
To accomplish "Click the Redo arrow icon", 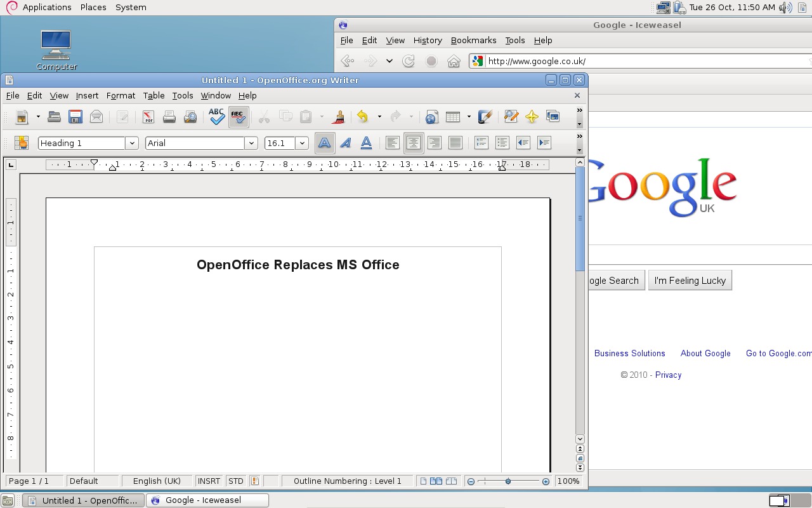I will (395, 117).
